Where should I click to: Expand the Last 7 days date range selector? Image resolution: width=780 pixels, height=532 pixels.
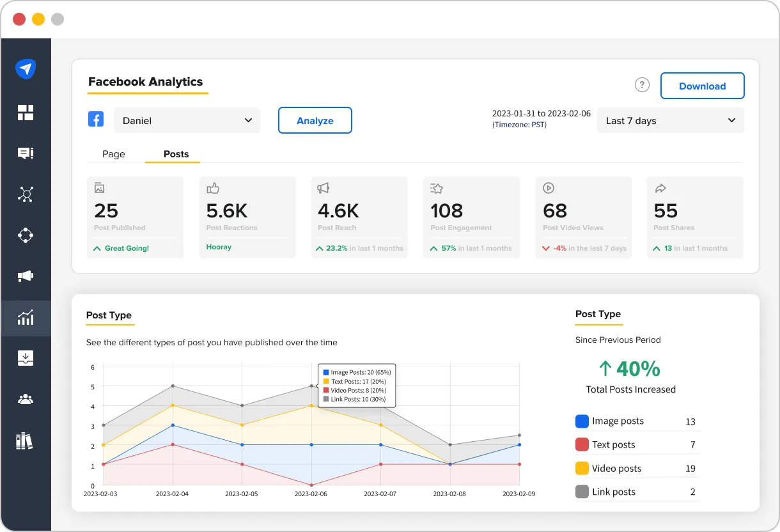(670, 120)
